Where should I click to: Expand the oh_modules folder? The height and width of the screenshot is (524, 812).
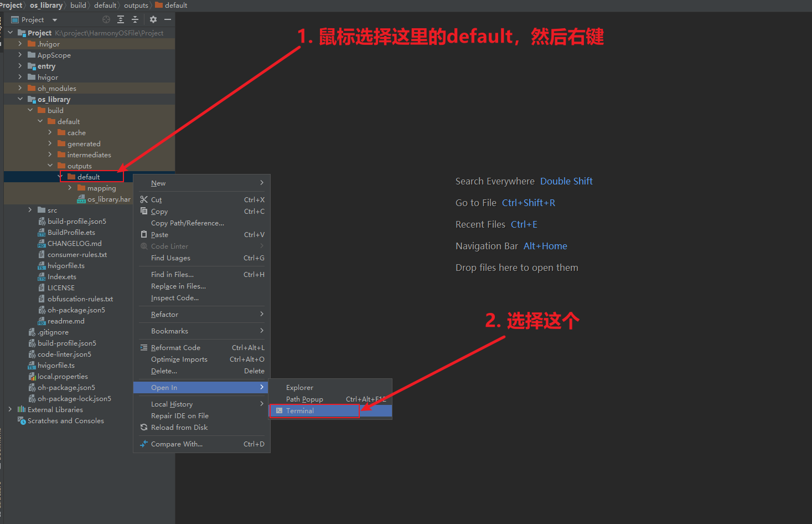(x=20, y=88)
